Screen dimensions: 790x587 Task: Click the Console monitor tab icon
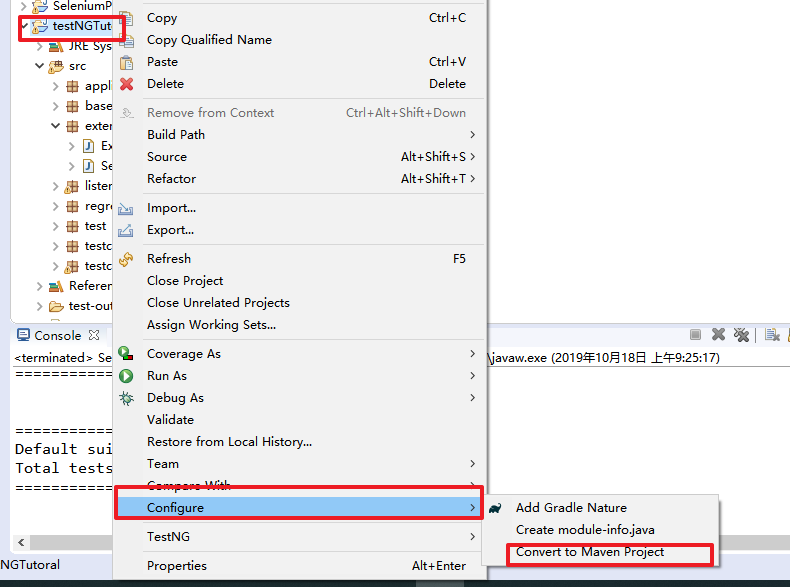(23, 335)
